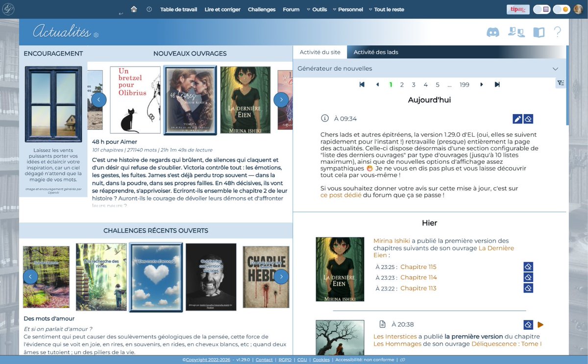Open Déliquescence : Tome I link
Image resolution: width=588 pixels, height=364 pixels.
pyautogui.click(x=506, y=344)
